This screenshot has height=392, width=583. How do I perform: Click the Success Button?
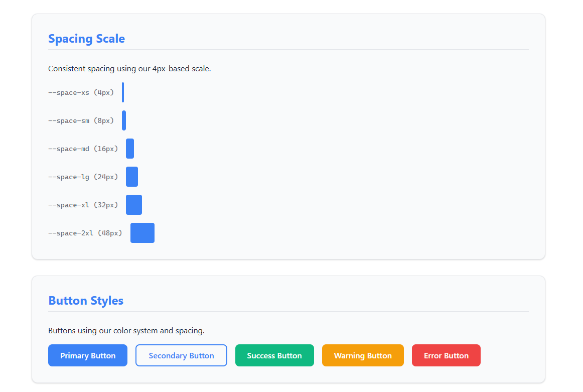tap(274, 355)
